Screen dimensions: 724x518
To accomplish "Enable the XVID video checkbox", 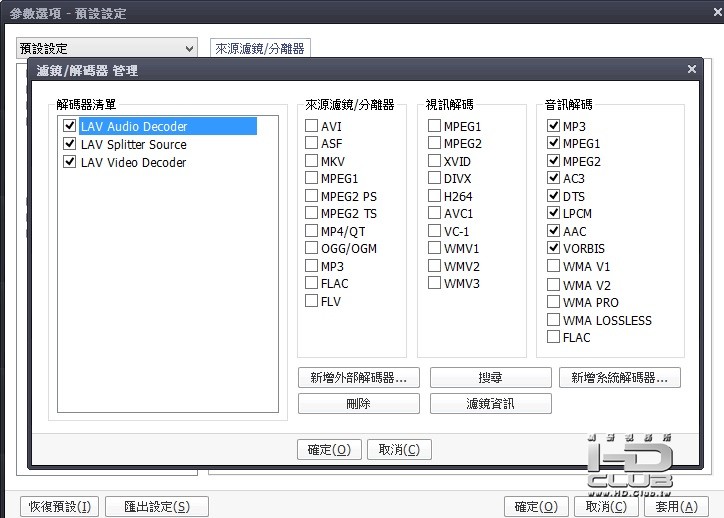I will point(434,161).
